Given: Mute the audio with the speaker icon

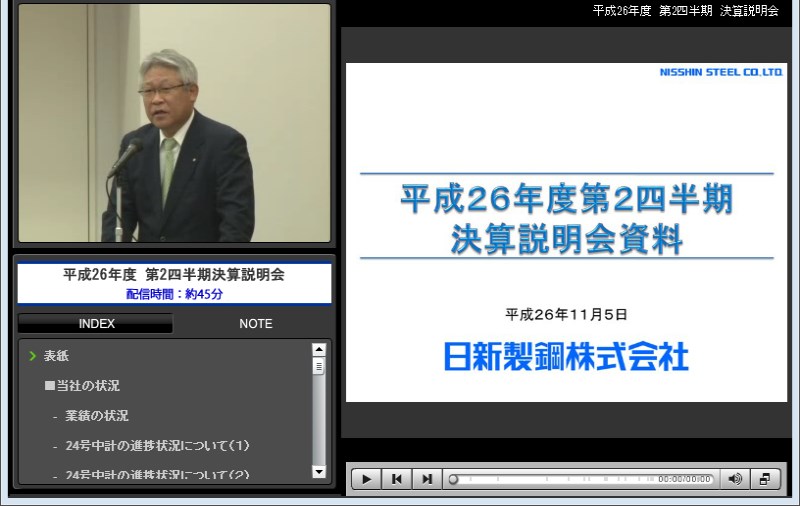Looking at the screenshot, I should point(735,479).
